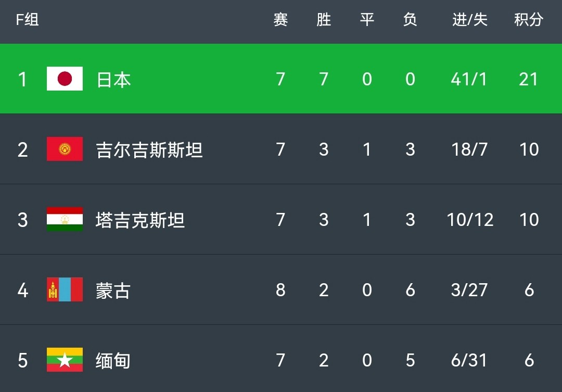Click the Japan flag icon
Screen dimensions: 562x392
[x=65, y=79]
